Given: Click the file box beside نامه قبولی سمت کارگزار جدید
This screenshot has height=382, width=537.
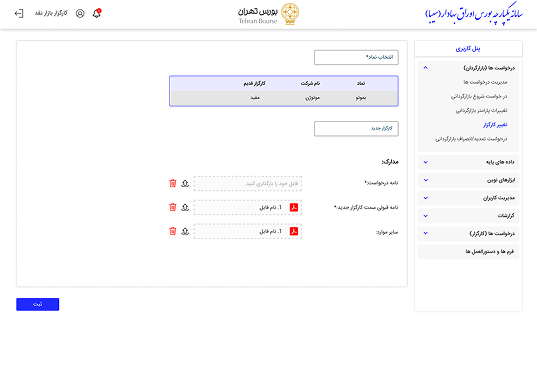Looking at the screenshot, I should point(248,207).
